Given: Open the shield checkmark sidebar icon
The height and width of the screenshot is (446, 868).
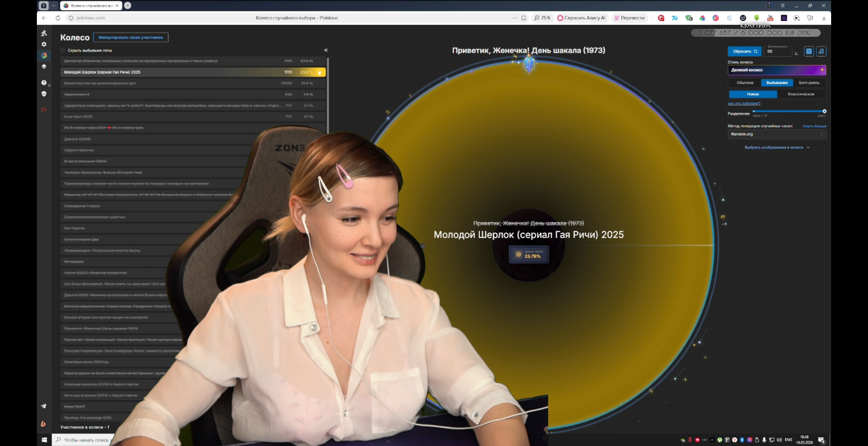Looking at the screenshot, I should tap(44, 94).
